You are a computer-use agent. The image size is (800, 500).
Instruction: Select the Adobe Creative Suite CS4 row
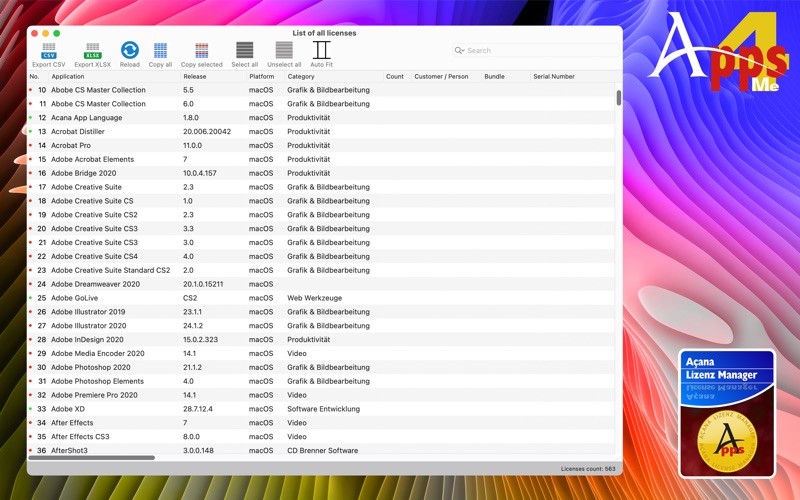coord(321,256)
